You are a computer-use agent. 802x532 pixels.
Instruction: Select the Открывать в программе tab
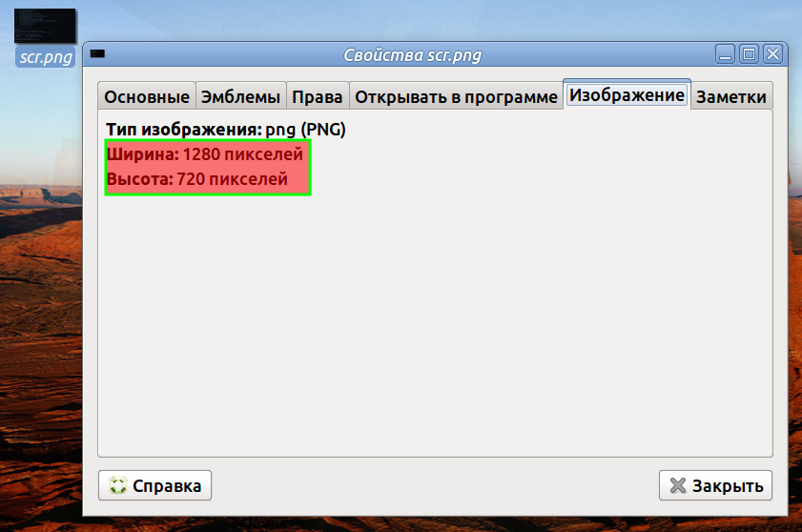click(456, 96)
